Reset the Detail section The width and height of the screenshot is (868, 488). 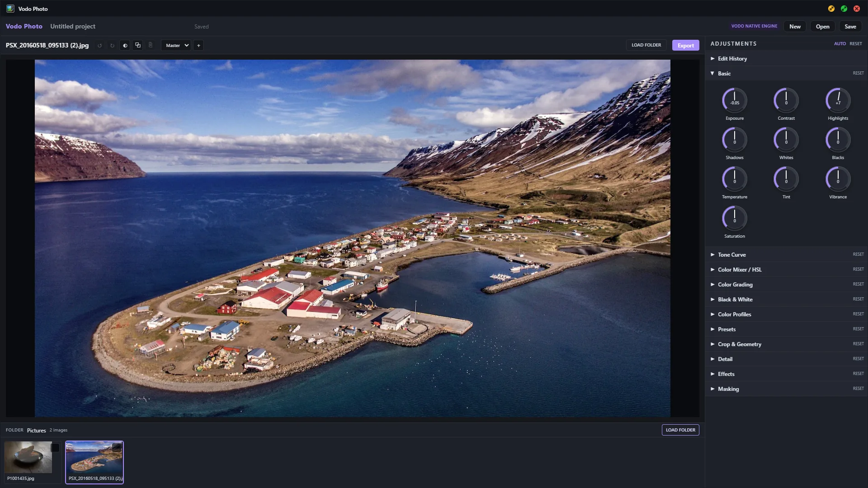[x=858, y=359]
